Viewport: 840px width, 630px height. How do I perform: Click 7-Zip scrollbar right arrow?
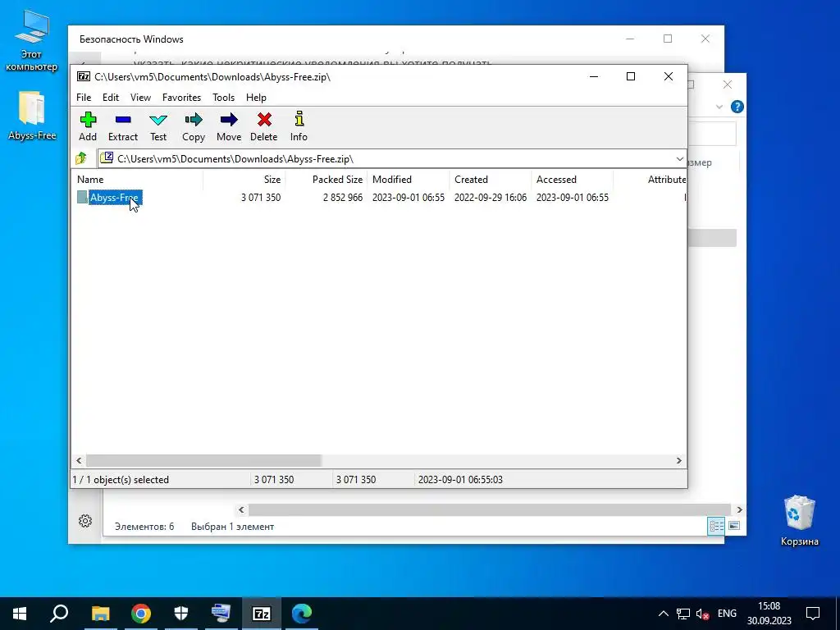click(678, 461)
